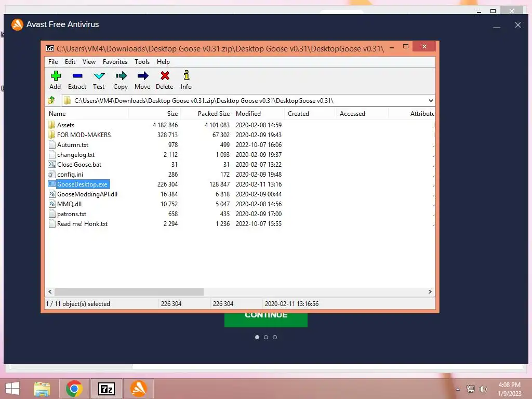Click the Autumn.txt file icon
Image resolution: width=532 pixels, height=399 pixels.
pos(51,144)
